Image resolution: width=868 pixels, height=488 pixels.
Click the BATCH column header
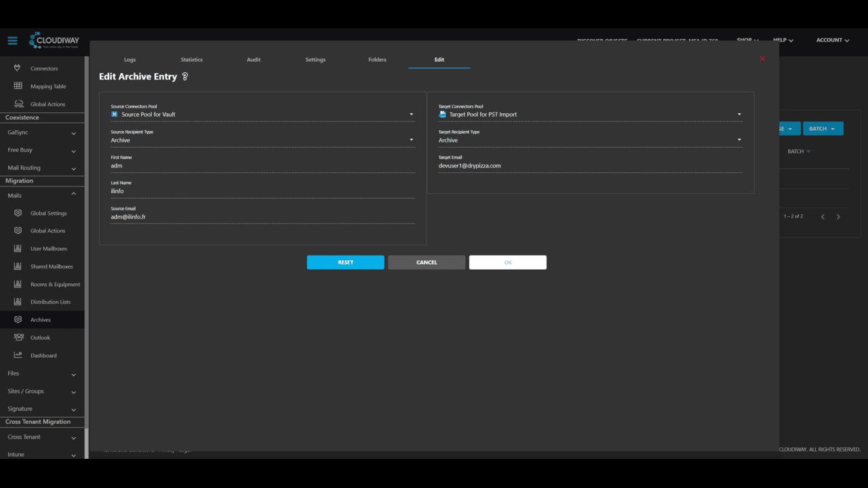tap(795, 151)
